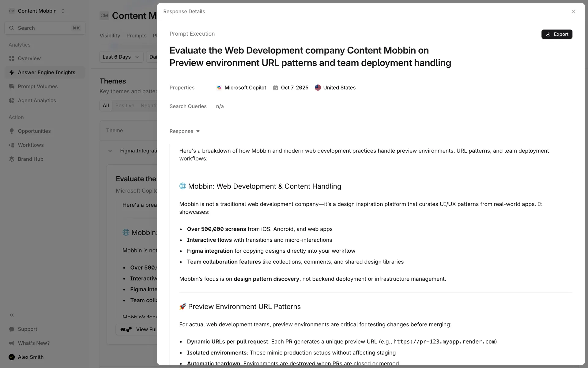
Task: Open the Last 6 Days dropdown
Action: [x=121, y=57]
